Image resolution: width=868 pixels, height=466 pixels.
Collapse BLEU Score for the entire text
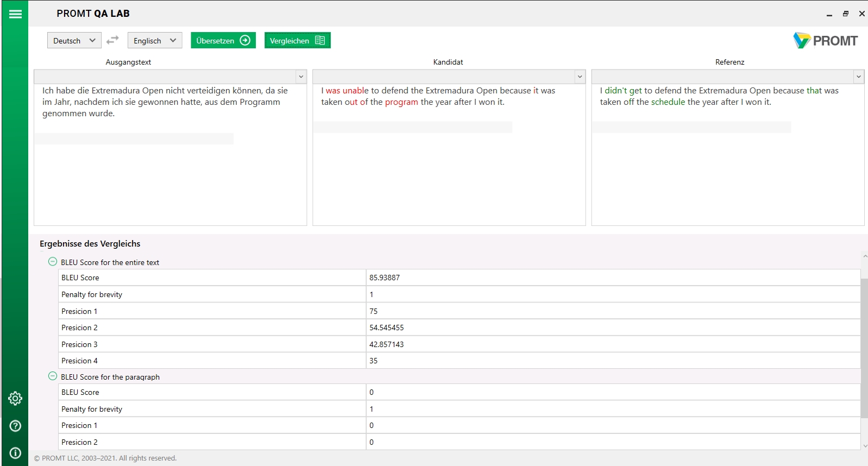click(x=53, y=262)
